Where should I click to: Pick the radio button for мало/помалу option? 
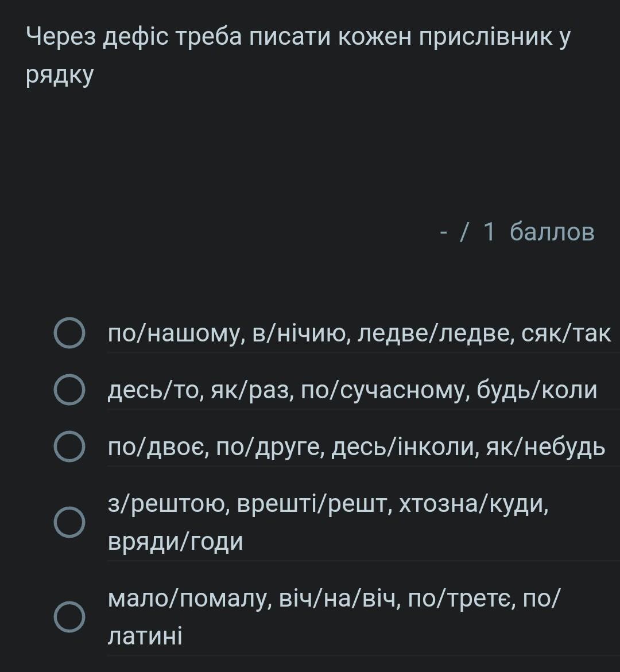pos(69,617)
